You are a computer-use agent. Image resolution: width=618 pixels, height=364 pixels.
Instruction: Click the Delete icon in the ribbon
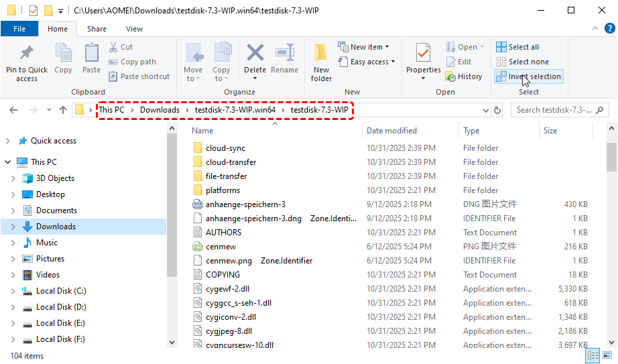(255, 54)
